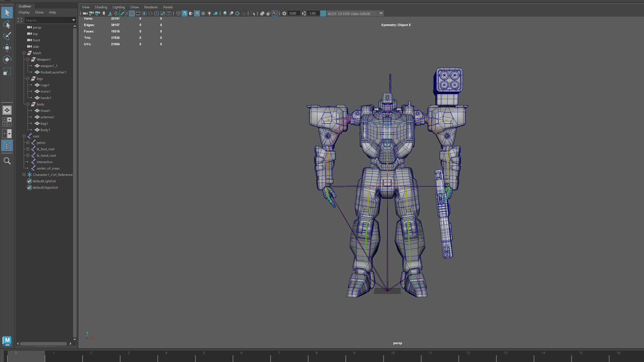Screen dimensions: 644x362
Task: Click the gamma icon in panel toolbar
Action: coord(304,13)
